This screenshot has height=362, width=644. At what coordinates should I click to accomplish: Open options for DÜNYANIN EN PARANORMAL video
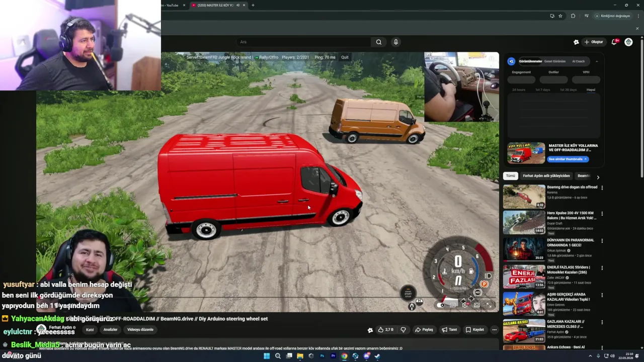(602, 241)
